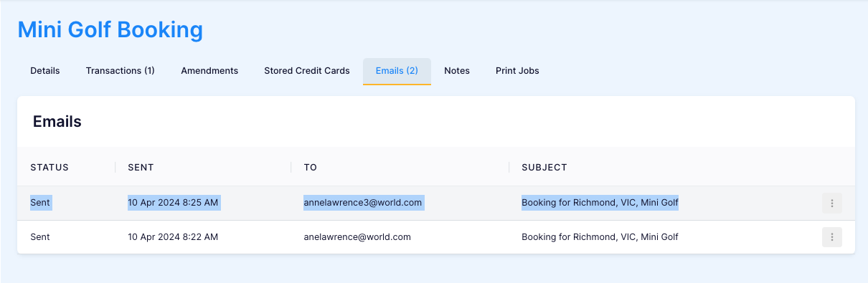Screen dimensions: 868x283
Task: Click the Mini Golf Booking page title
Action: tap(110, 30)
